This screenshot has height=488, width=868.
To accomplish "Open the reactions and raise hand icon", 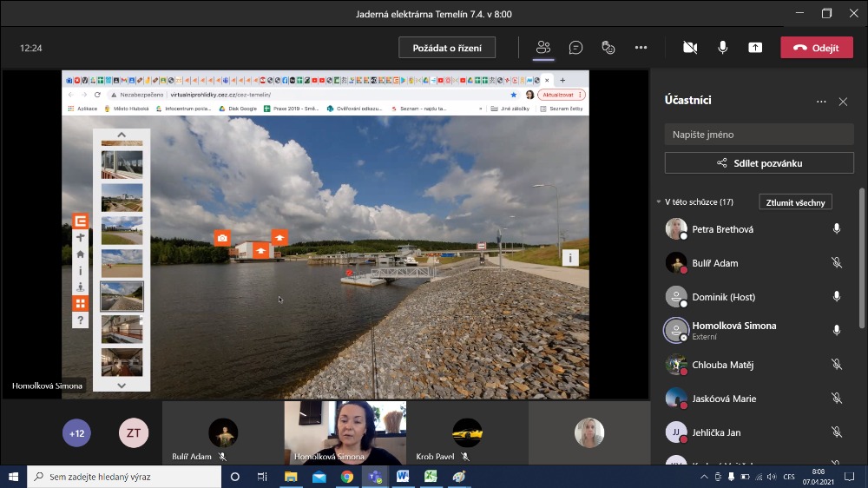I will click(x=608, y=48).
